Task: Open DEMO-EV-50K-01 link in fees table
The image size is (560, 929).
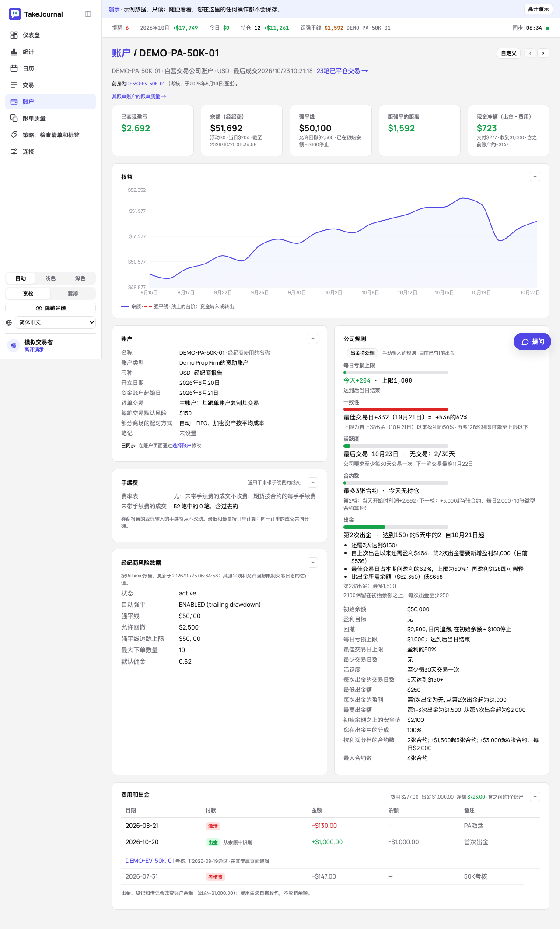Action: (150, 861)
